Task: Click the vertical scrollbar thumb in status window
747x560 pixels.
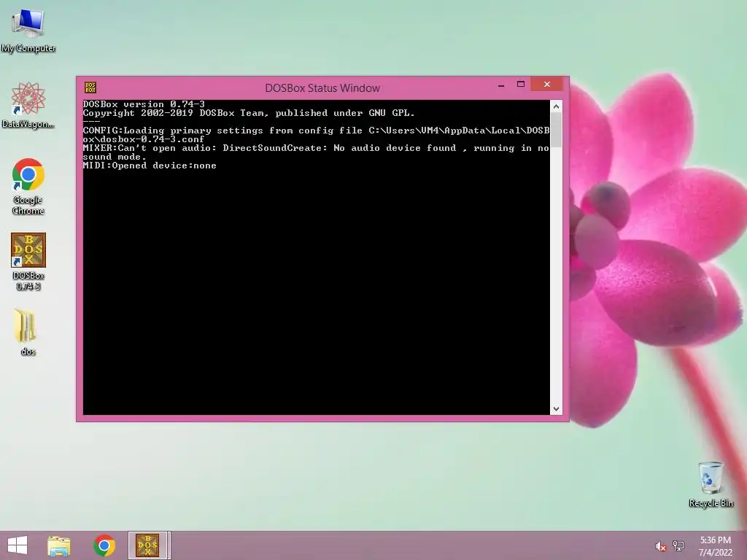Action: (x=556, y=130)
